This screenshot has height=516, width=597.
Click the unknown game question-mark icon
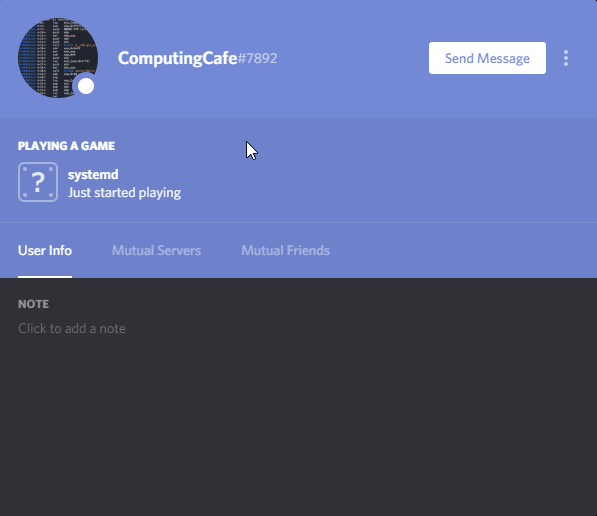[x=38, y=182]
